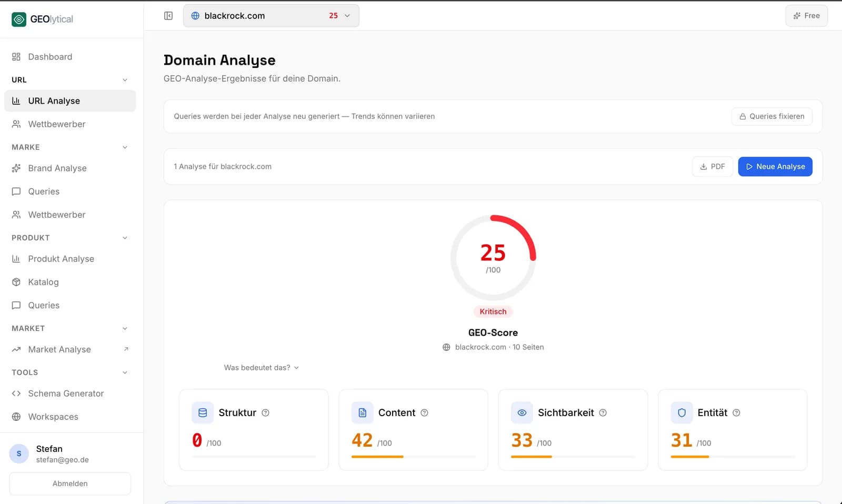The width and height of the screenshot is (842, 504).
Task: Collapse the PRODUKT sidebar section
Action: click(x=125, y=238)
